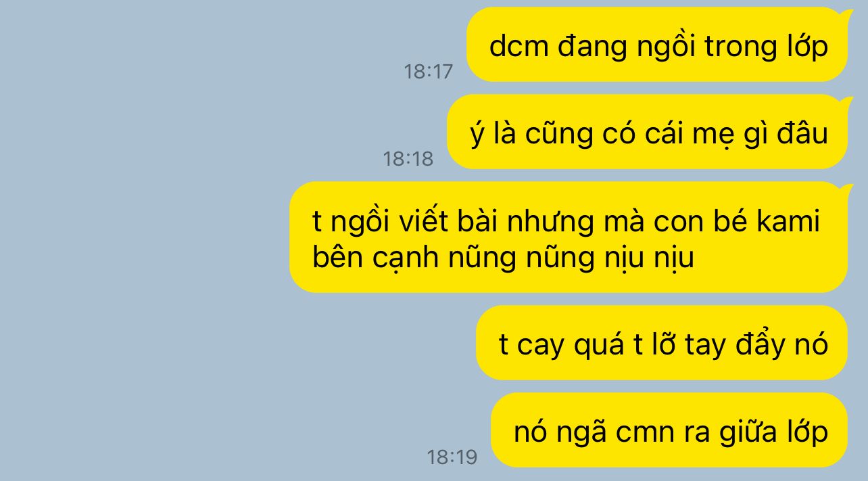Click the 18:18 timestamp
The width and height of the screenshot is (868, 481).
click(x=408, y=158)
